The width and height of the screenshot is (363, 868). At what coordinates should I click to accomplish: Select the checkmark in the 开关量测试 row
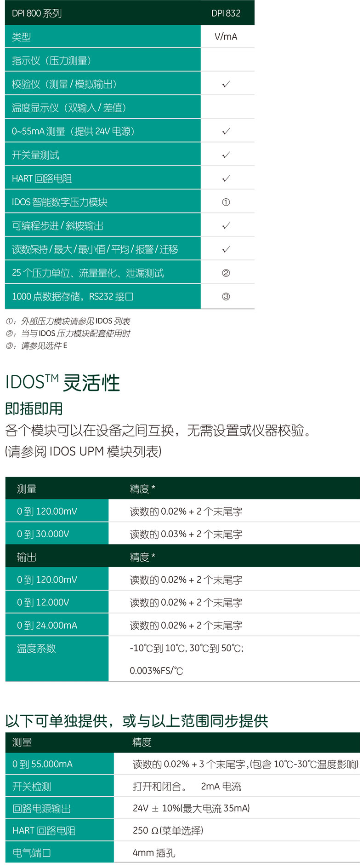pyautogui.click(x=226, y=155)
